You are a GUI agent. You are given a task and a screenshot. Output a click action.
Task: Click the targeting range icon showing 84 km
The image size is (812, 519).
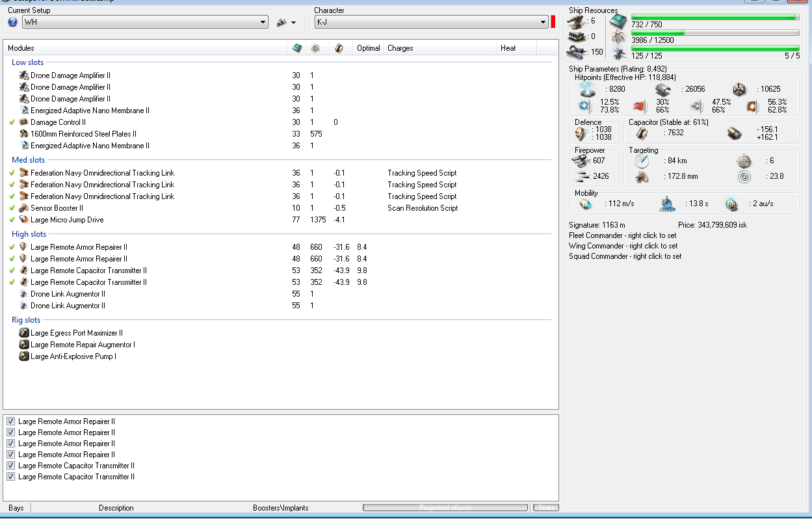[x=642, y=161]
